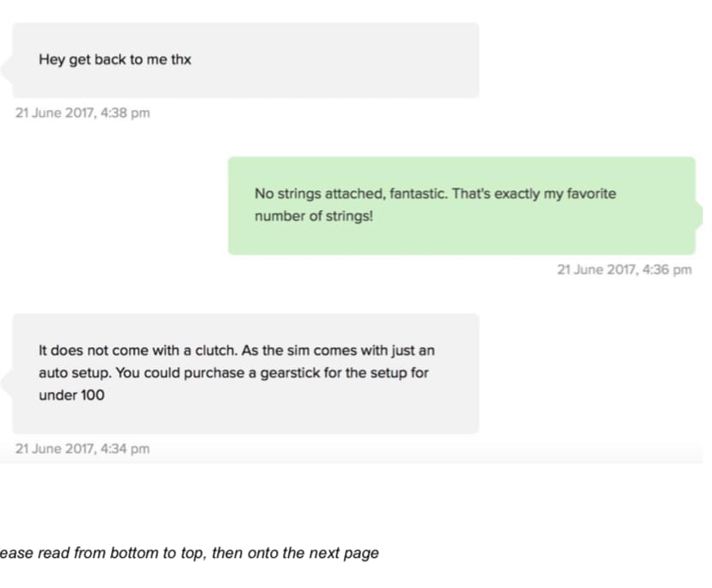
Task: Click the grey bubble about the clutch
Action: point(245,373)
